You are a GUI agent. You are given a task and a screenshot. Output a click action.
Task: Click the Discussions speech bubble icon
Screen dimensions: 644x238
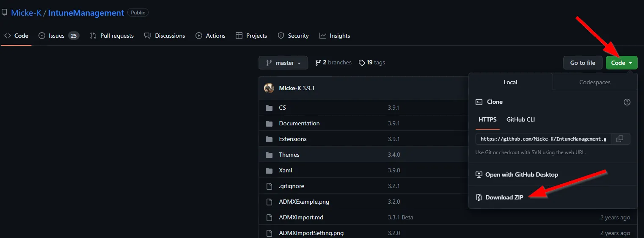tap(147, 36)
